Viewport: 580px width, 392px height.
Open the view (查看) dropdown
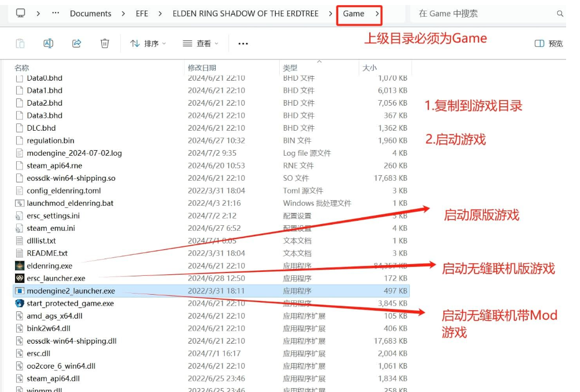(201, 43)
